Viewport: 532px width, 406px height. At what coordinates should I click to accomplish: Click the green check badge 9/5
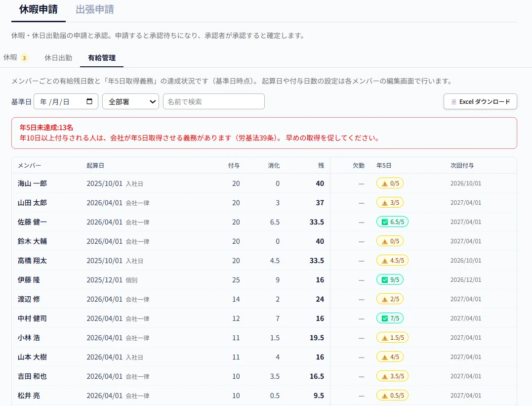click(x=390, y=279)
